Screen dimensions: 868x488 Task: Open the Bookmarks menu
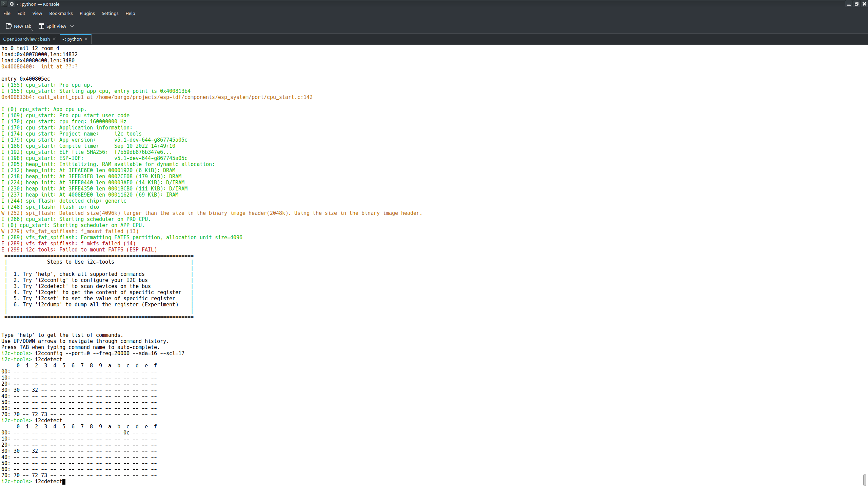61,13
